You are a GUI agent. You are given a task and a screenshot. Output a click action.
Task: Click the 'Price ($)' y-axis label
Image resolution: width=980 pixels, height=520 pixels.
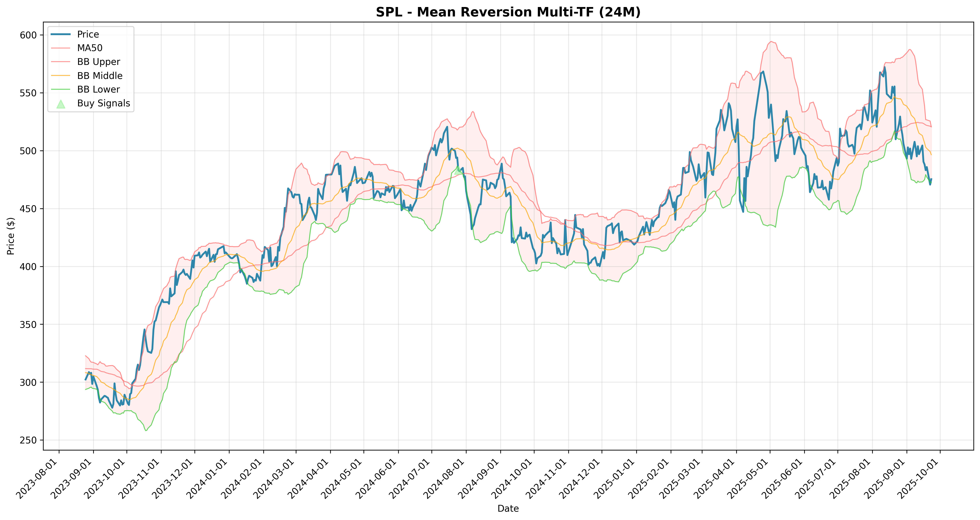tap(11, 236)
